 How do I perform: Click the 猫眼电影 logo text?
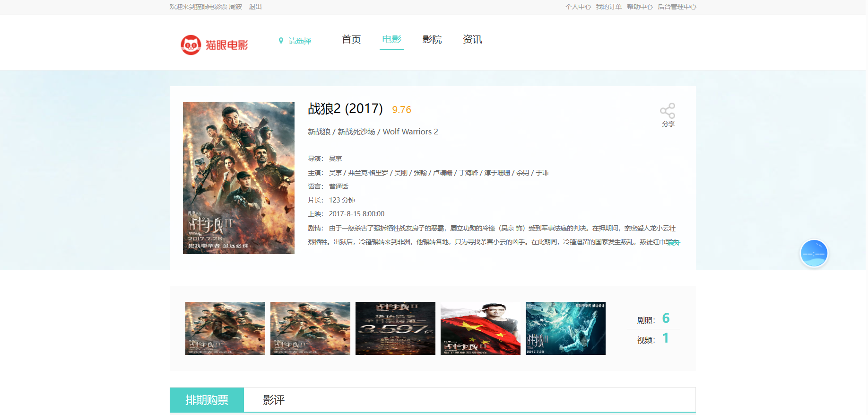(227, 45)
